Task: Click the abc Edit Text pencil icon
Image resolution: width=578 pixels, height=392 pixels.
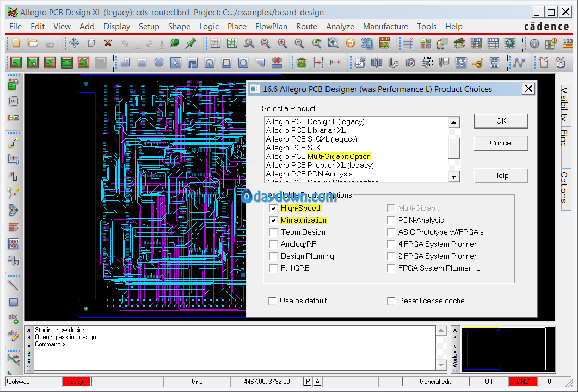Action: pos(13,335)
